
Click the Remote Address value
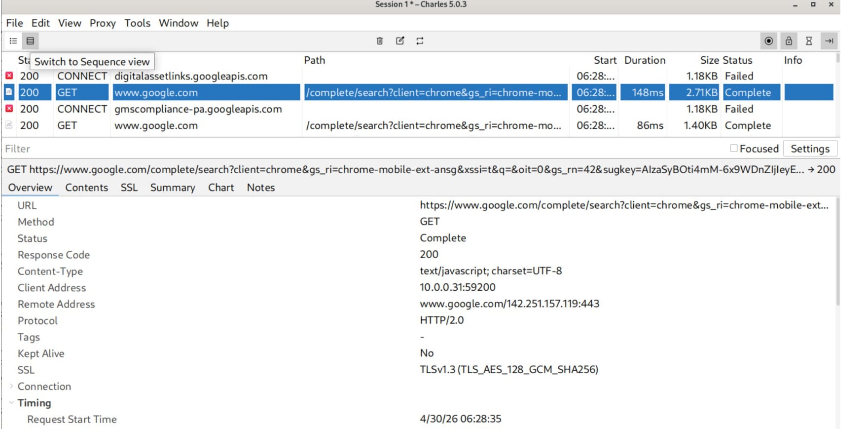tap(509, 304)
